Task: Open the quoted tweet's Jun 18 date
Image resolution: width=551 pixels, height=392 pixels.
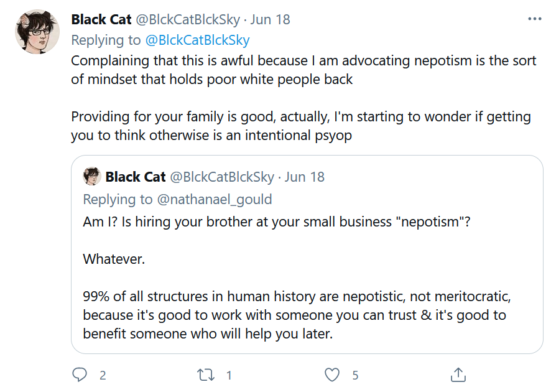Action: (304, 177)
